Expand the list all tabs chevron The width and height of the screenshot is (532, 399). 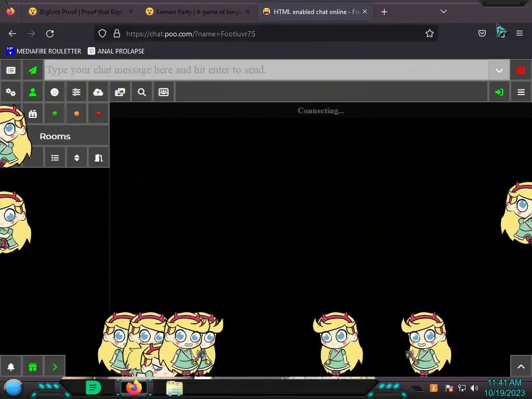(444, 11)
